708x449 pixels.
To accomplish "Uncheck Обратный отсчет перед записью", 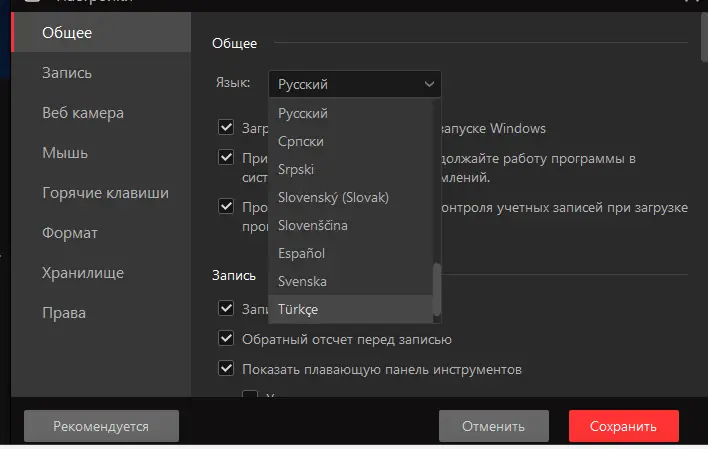I will coord(226,339).
